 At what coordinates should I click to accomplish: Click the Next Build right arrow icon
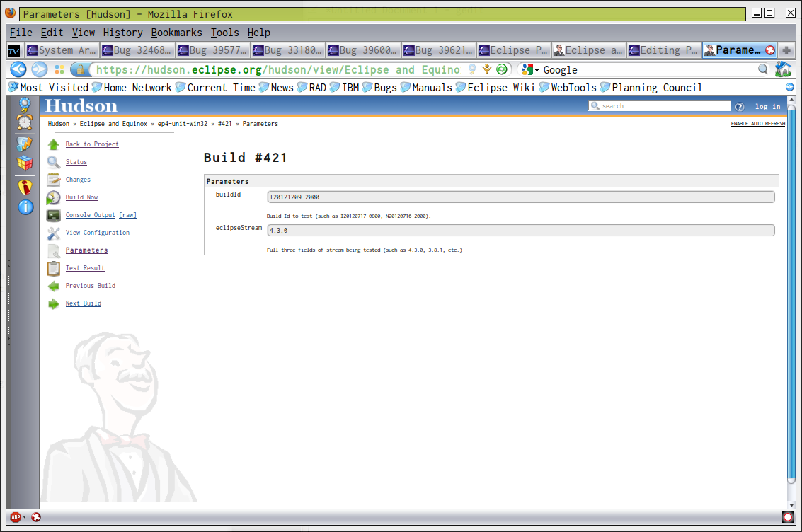pyautogui.click(x=53, y=304)
